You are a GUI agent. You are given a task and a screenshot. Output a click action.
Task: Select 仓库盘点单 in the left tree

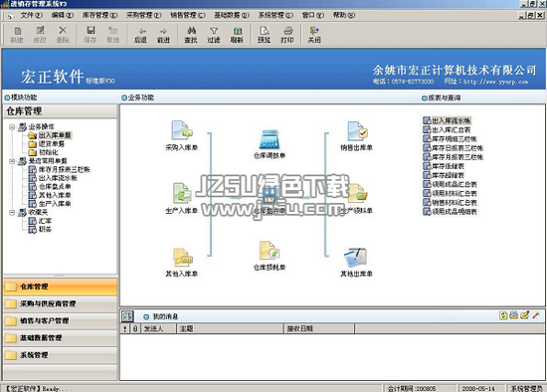(55, 187)
